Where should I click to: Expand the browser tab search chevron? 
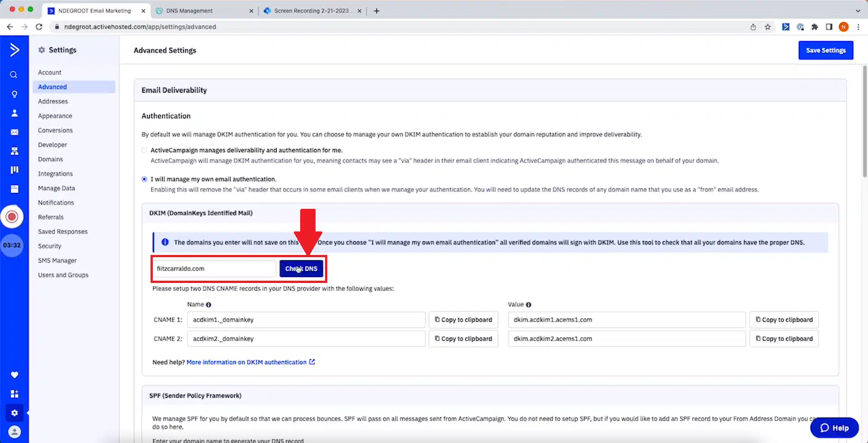click(x=858, y=10)
